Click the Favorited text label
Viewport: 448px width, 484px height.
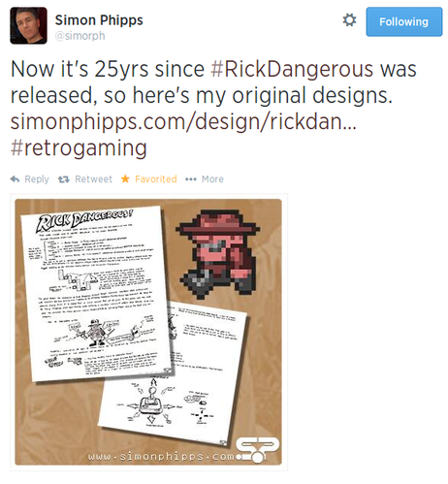coord(156,179)
